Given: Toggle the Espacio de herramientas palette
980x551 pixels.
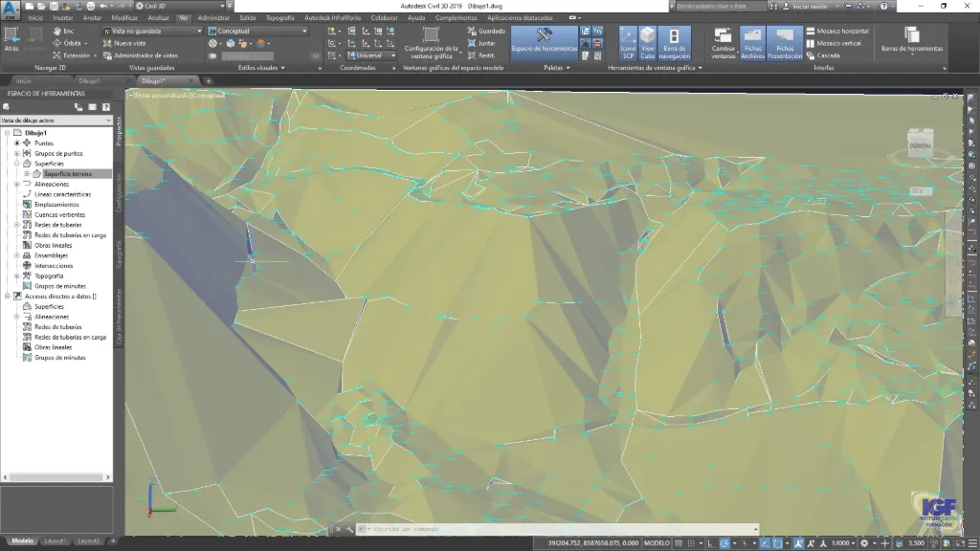Looking at the screenshot, I should (545, 41).
